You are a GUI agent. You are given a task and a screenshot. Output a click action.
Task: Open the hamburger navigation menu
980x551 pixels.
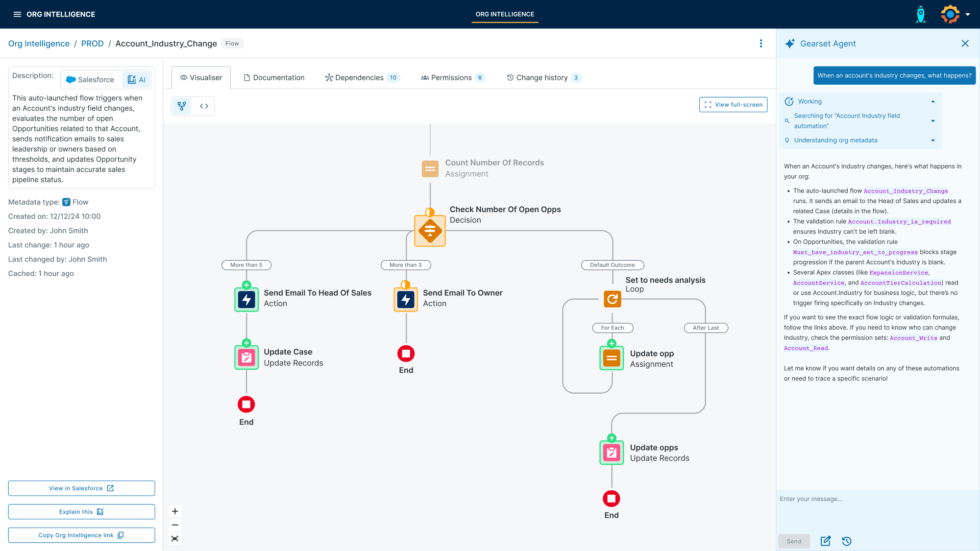tap(17, 14)
